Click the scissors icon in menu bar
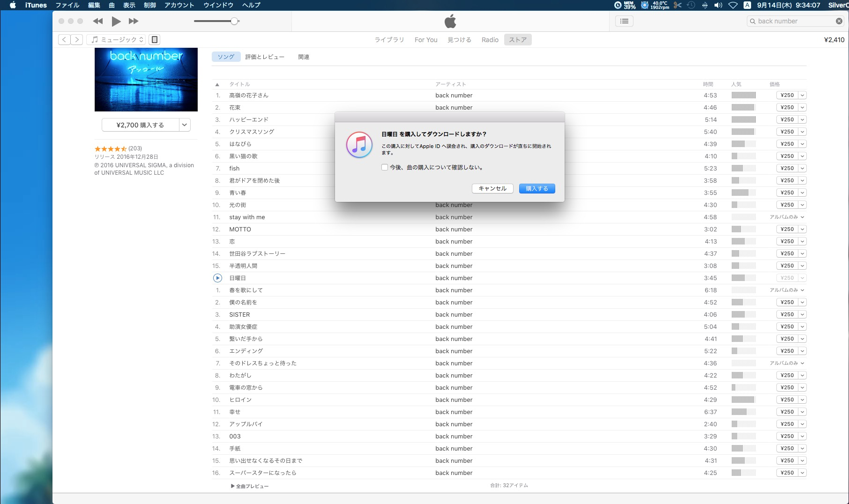Viewport: 849px width, 504px height. click(x=678, y=5)
